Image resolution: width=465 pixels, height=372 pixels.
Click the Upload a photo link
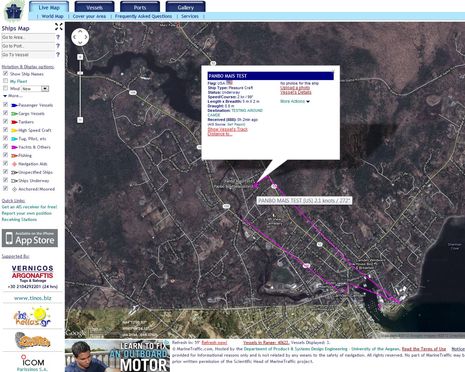click(295, 88)
